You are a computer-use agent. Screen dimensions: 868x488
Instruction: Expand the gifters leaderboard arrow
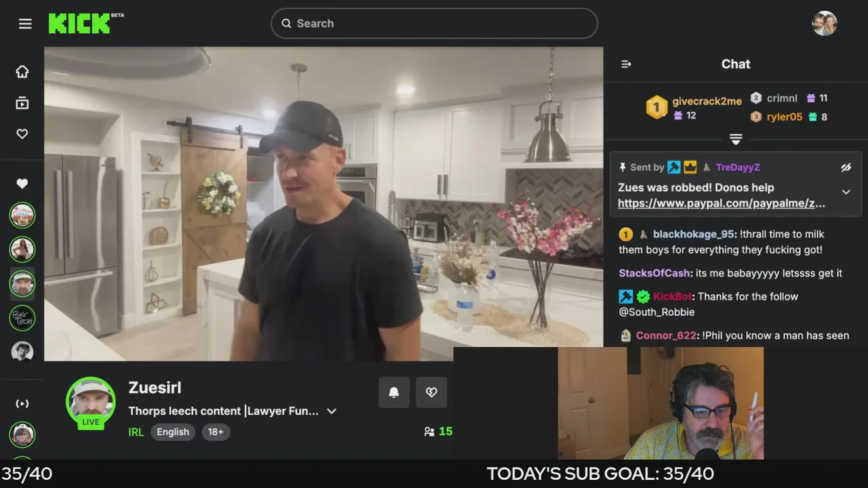coord(736,139)
